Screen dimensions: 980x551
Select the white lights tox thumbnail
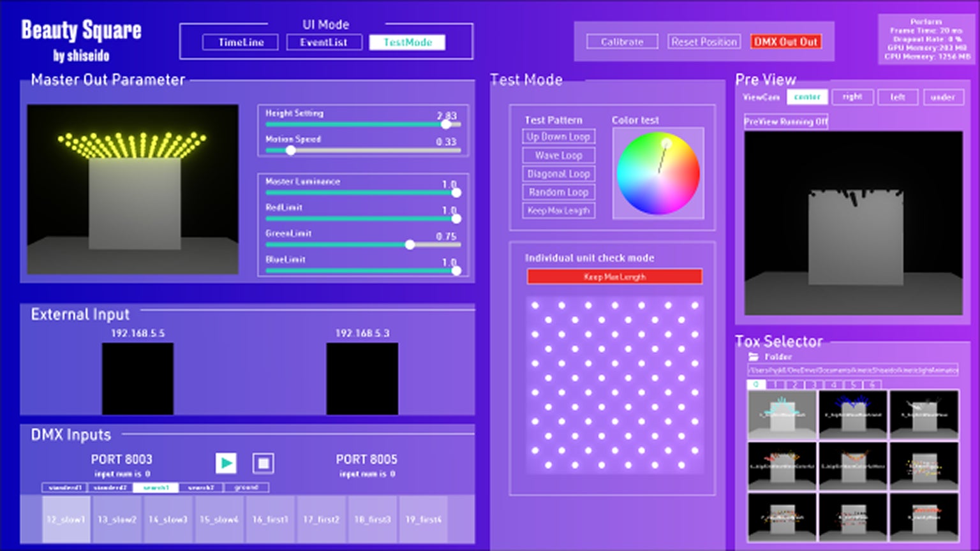(x=924, y=415)
